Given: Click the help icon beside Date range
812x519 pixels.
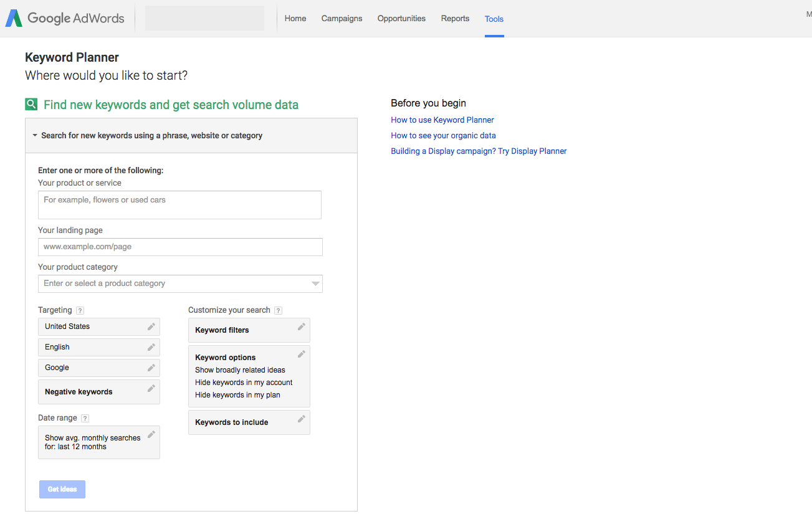Looking at the screenshot, I should click(85, 419).
